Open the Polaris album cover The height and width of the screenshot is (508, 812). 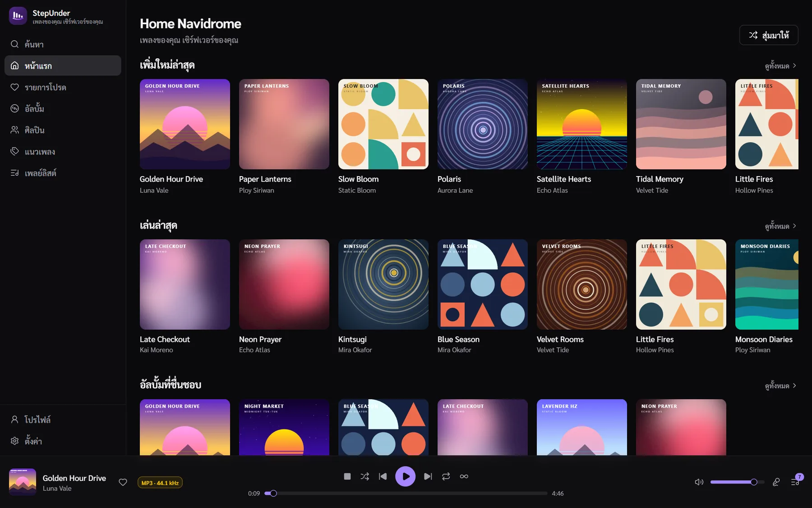[483, 124]
